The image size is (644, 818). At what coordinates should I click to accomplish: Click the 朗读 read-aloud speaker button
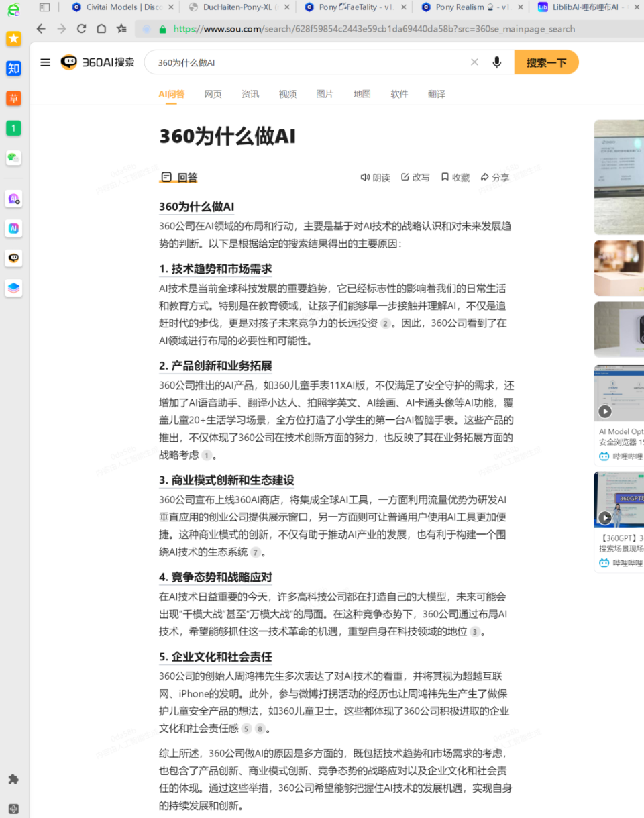(375, 177)
